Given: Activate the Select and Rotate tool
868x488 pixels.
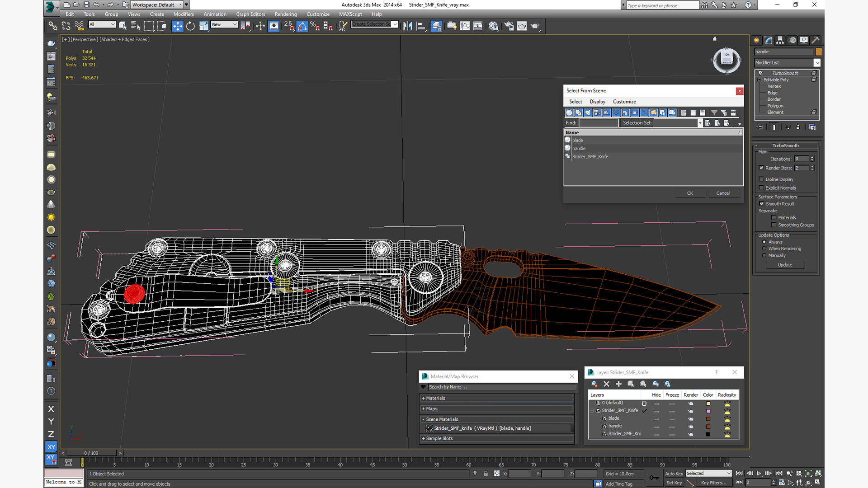Looking at the screenshot, I should [x=190, y=26].
